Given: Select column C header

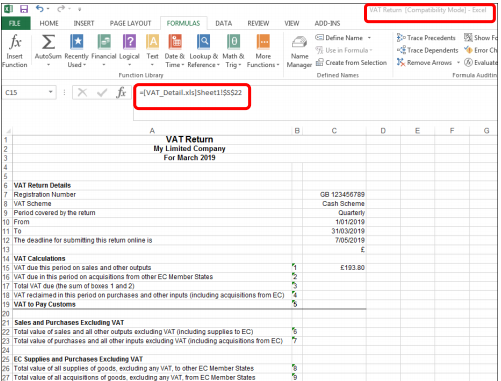Looking at the screenshot, I should tap(334, 131).
